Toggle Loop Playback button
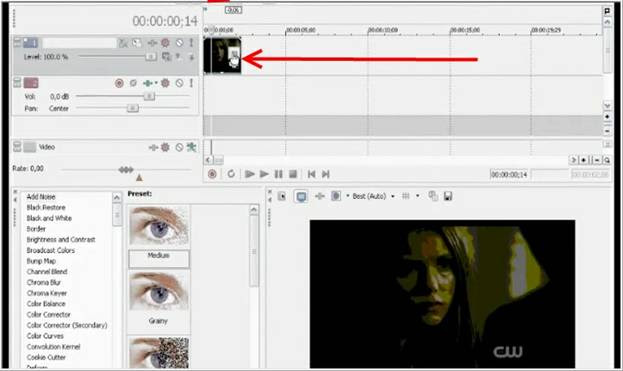 coord(231,174)
